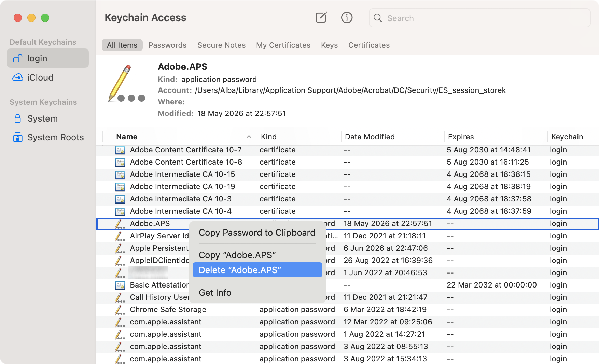Click the compose new keychain item icon
This screenshot has width=599, height=364.
pos(321,17)
